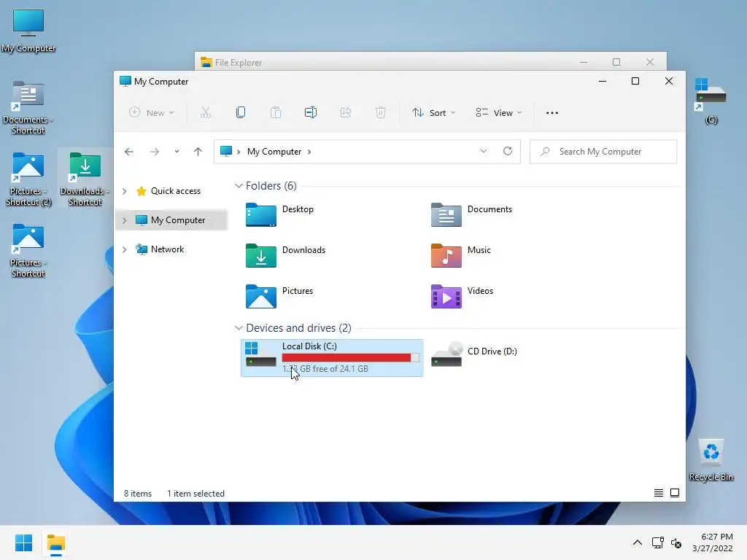Select the Downloads - Shortcut desktop icon

pyautogui.click(x=85, y=179)
